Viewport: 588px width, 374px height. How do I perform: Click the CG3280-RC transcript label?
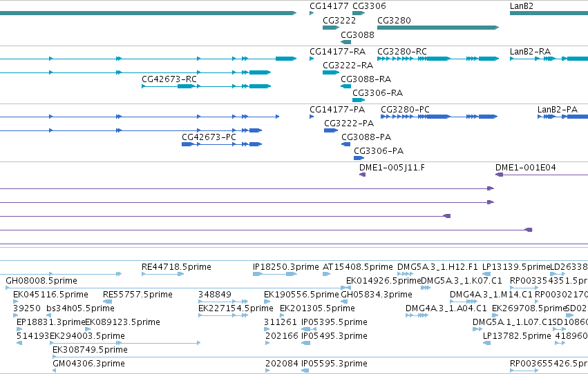[402, 51]
